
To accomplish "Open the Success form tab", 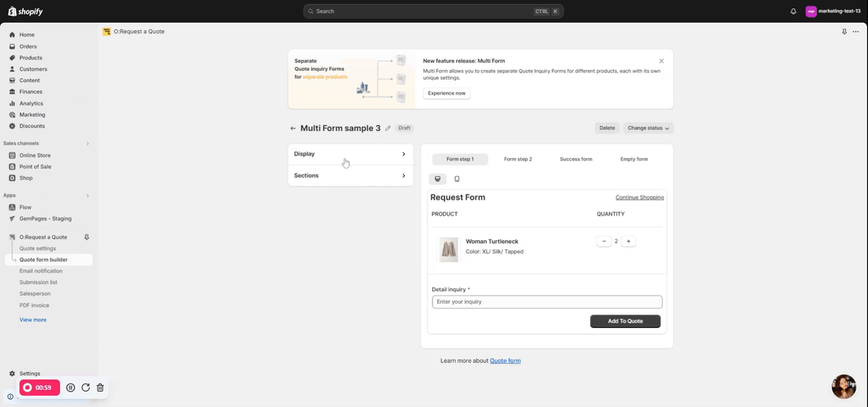I will (576, 160).
